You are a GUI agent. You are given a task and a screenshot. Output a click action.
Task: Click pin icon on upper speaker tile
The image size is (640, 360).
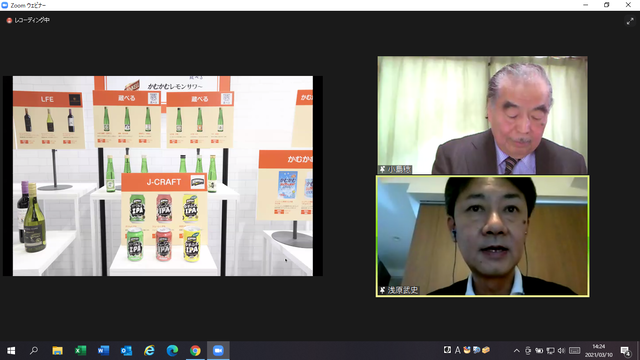(x=382, y=169)
